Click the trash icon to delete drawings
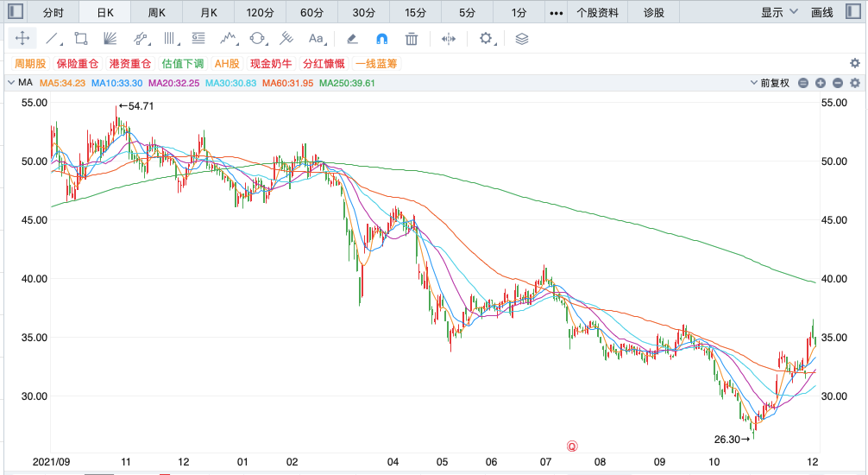Screen dimensions: 868x475 point(412,39)
